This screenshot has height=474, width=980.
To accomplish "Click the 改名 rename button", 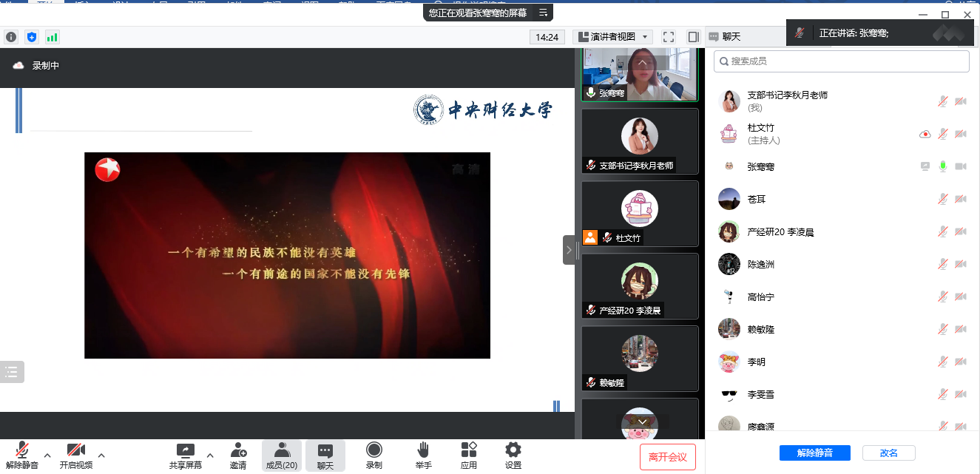I will (888, 453).
